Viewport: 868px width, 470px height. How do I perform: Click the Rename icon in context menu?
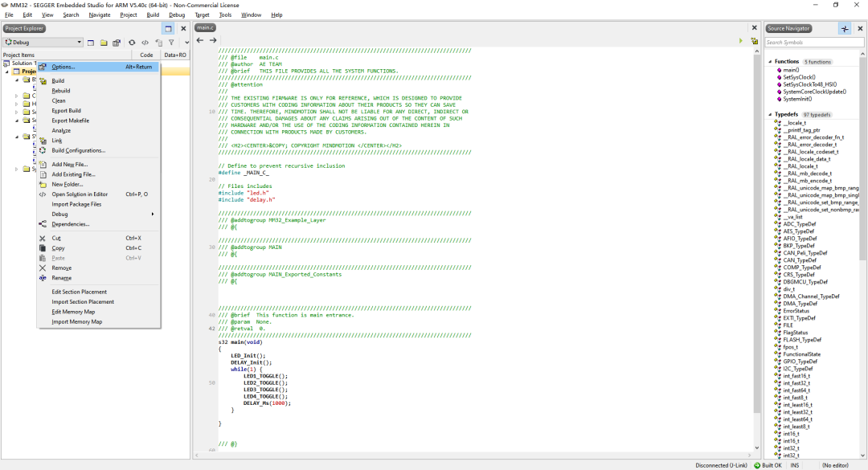[x=43, y=278]
